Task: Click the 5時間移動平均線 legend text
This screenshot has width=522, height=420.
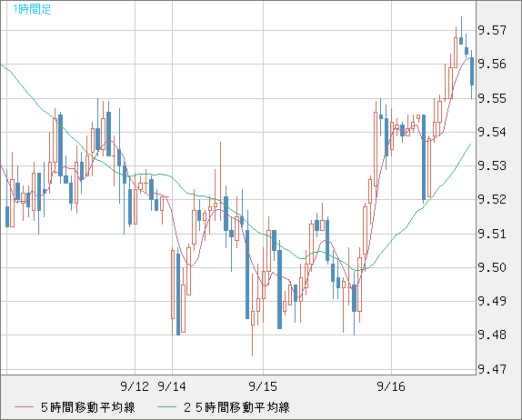Action: (88, 407)
